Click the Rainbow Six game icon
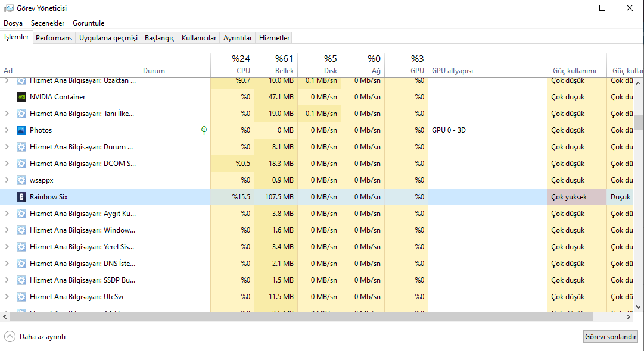Image resolution: width=644 pixels, height=351 pixels. (x=21, y=197)
